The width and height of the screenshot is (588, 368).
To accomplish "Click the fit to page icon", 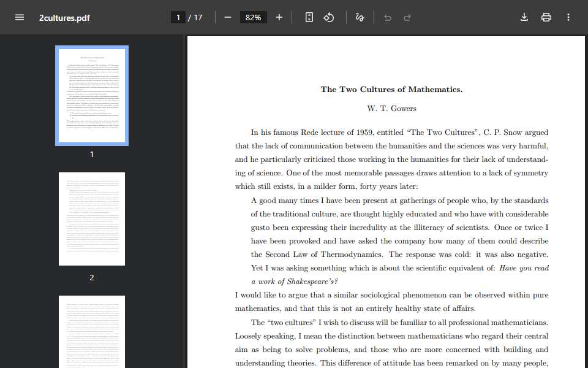I will (309, 17).
